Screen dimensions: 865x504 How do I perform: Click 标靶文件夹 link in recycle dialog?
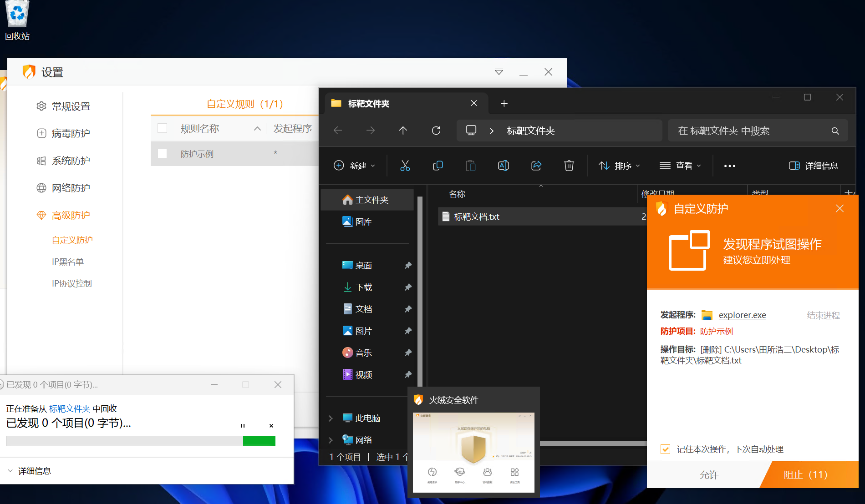coord(70,408)
